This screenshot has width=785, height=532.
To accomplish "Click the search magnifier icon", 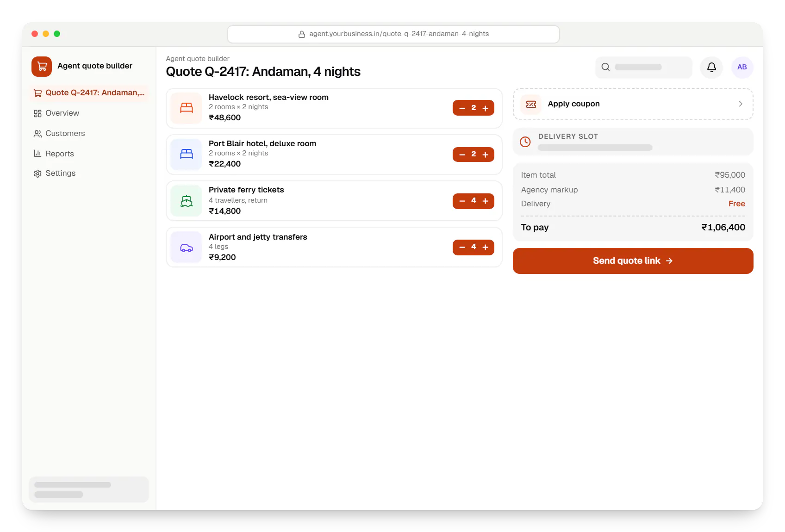I will 605,67.
